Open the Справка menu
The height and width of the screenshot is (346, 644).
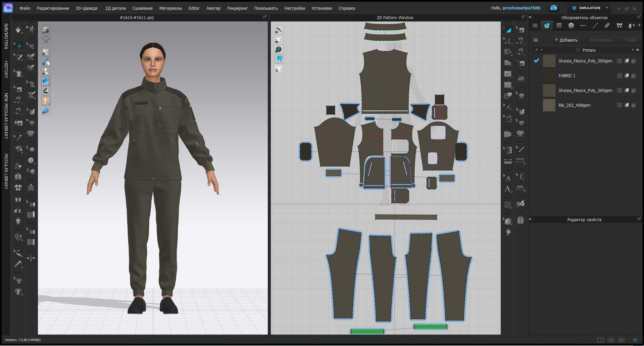point(347,8)
